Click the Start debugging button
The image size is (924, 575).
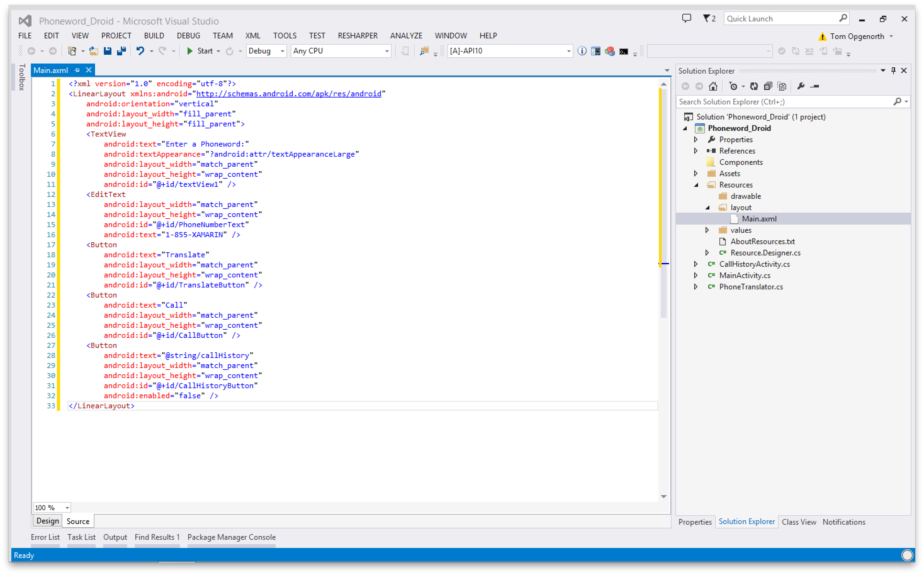coord(200,51)
